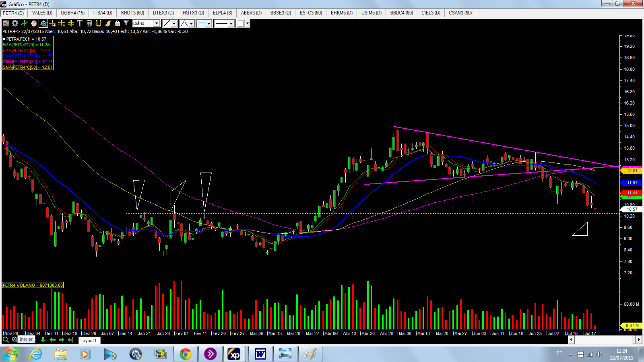Image resolution: width=644 pixels, height=362 pixels.
Task: Click the Windows Start orb
Action: point(11,354)
